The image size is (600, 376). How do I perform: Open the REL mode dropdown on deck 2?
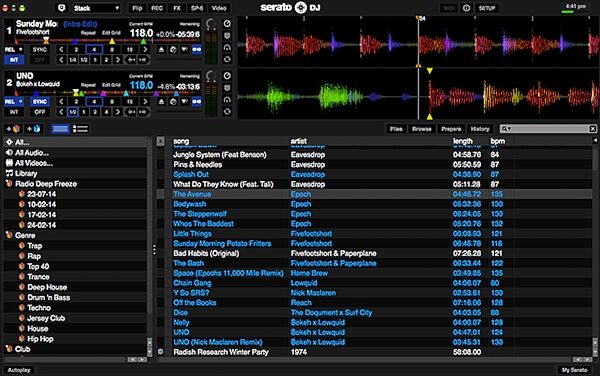(x=14, y=102)
